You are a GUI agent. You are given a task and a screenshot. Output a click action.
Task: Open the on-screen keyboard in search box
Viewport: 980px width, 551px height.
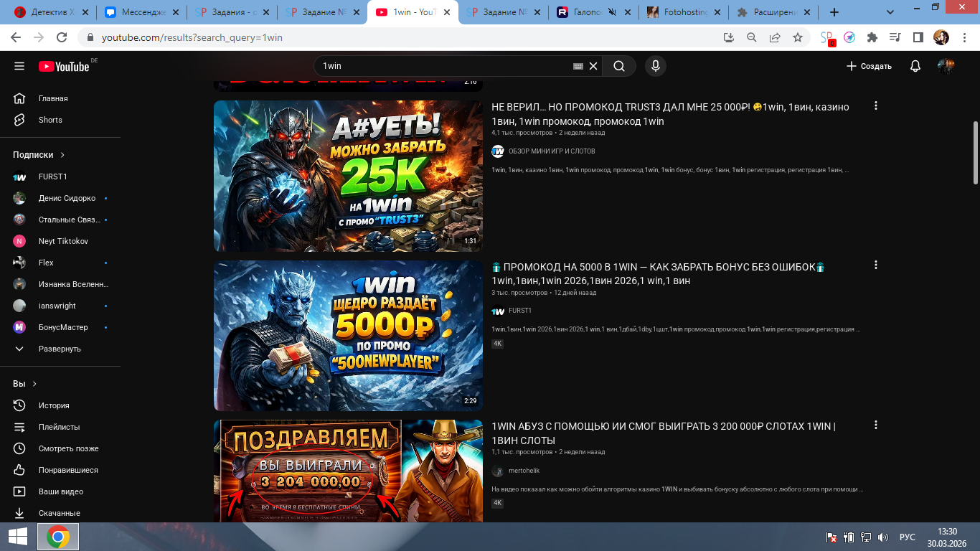578,66
